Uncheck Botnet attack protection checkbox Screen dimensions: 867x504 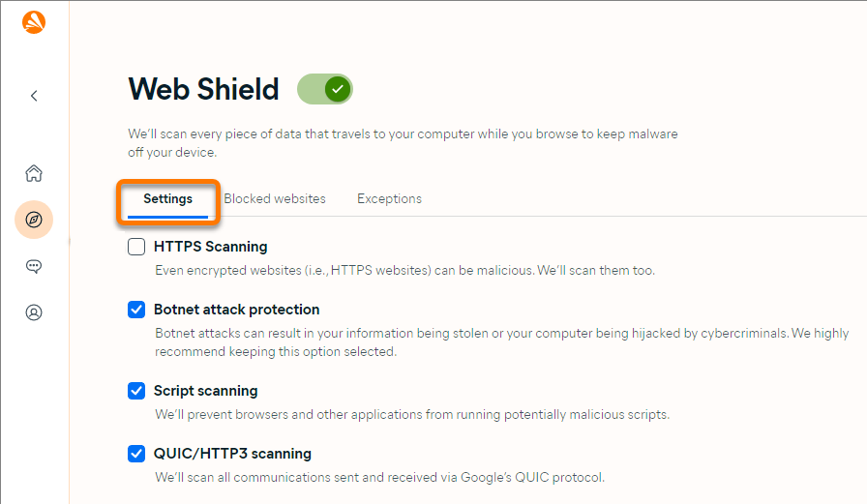[x=137, y=310]
